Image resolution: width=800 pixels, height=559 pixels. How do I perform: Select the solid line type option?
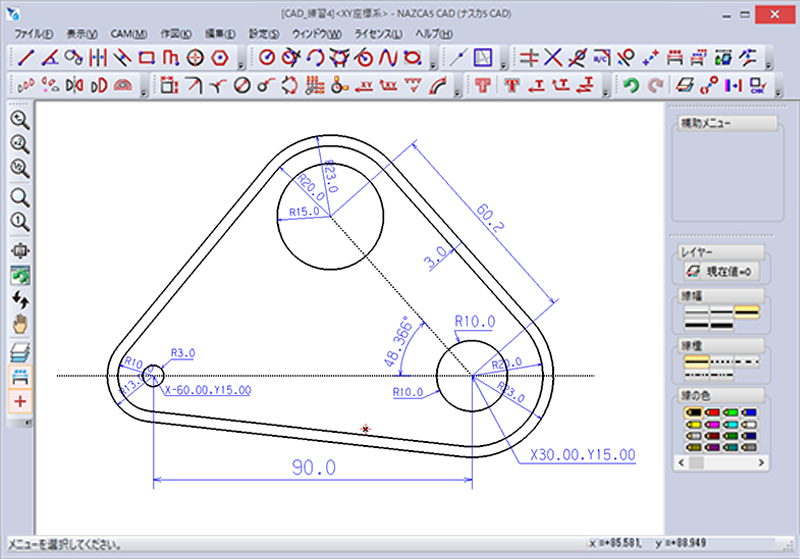coord(696,359)
